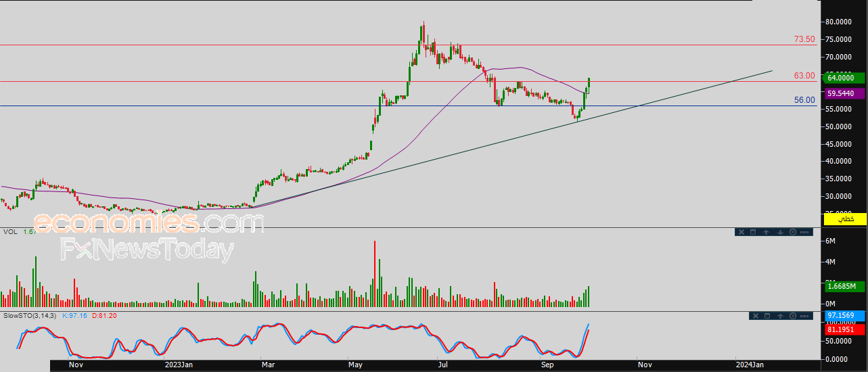Select the blue 56.00 support line label
The height and width of the screenshot is (372, 868).
coord(804,99)
